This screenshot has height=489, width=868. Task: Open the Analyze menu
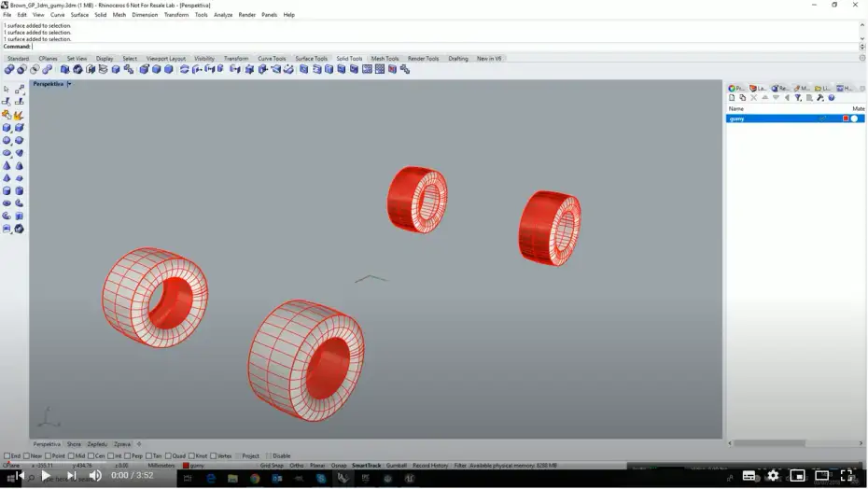(223, 15)
